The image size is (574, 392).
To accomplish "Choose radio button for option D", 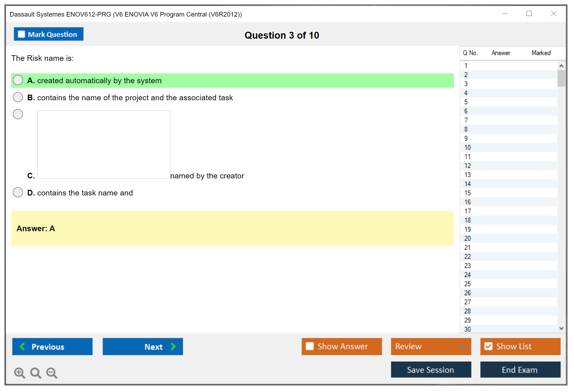I will pos(18,192).
